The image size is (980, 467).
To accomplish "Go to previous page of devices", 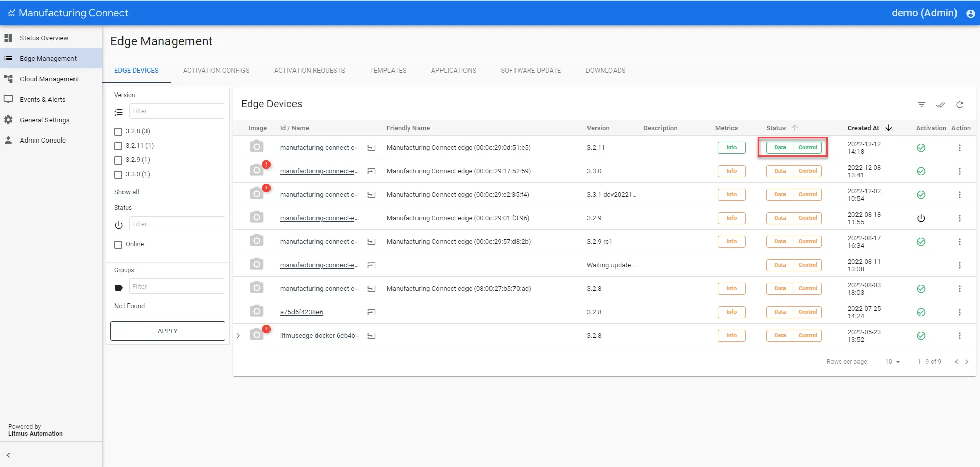I will pyautogui.click(x=956, y=362).
